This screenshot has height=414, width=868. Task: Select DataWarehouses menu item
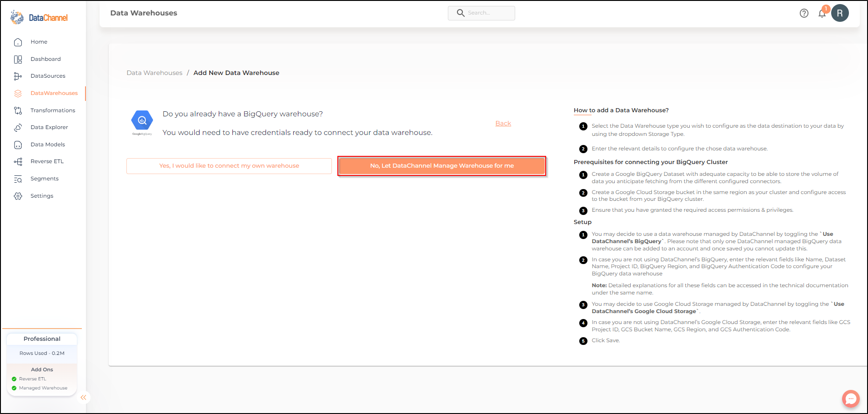pos(54,93)
